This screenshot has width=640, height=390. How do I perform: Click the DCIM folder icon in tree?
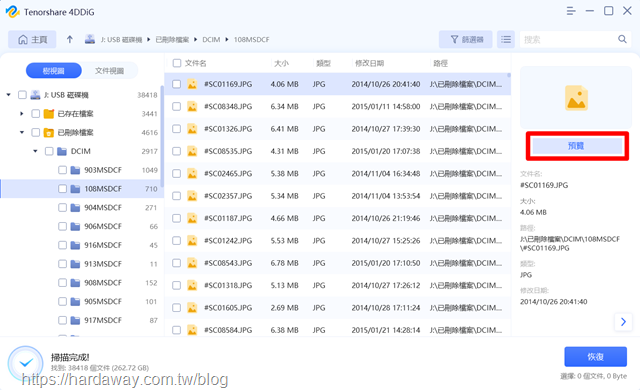62,151
